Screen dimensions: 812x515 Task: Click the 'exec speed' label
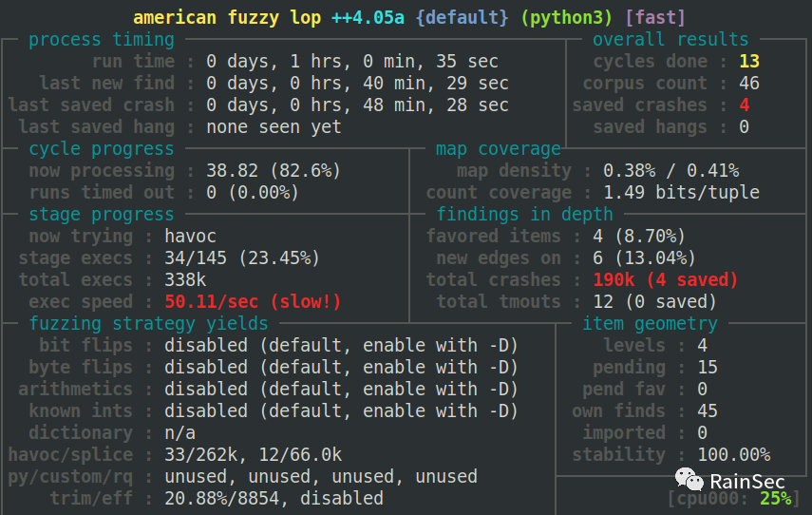(x=81, y=301)
